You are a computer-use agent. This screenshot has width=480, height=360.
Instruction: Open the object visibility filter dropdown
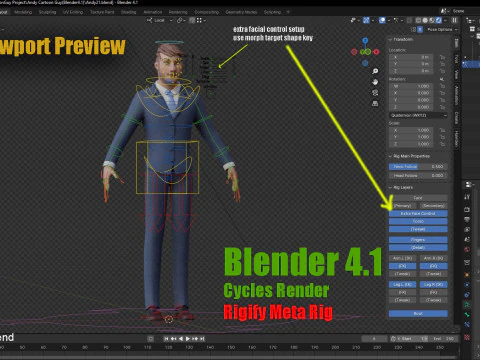tap(355, 20)
